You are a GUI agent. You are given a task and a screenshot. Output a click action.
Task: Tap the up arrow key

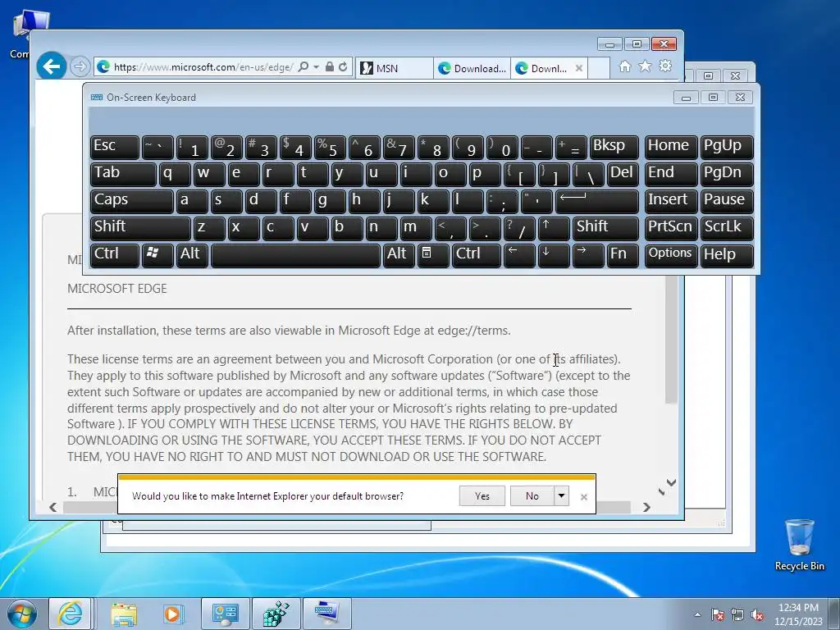tap(554, 228)
